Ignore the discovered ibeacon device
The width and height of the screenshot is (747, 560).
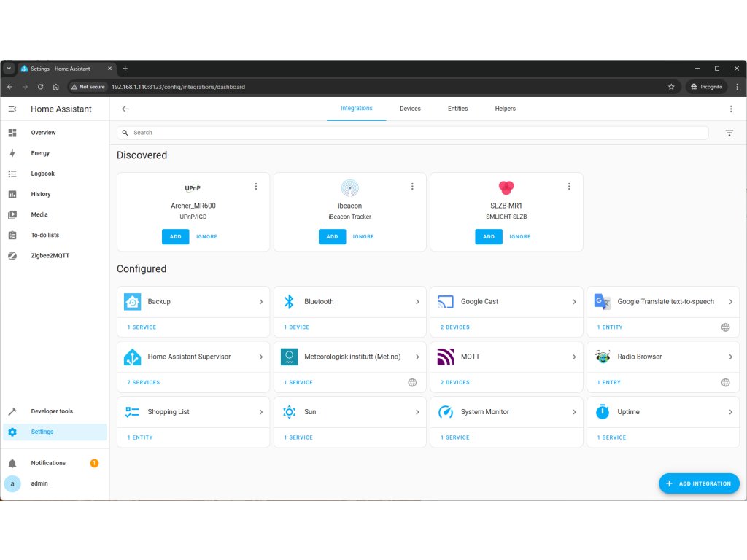363,236
